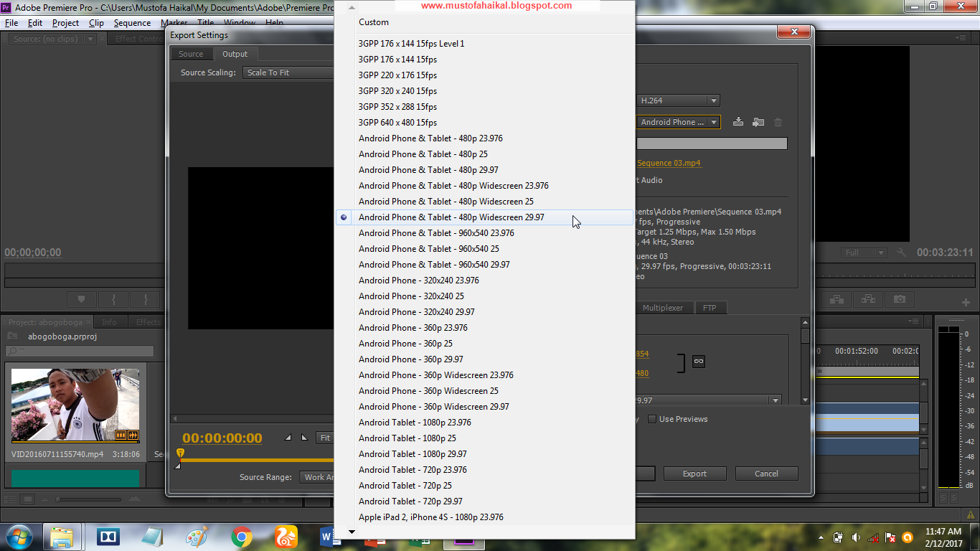
Task: Open the Clip menu
Action: [x=96, y=23]
